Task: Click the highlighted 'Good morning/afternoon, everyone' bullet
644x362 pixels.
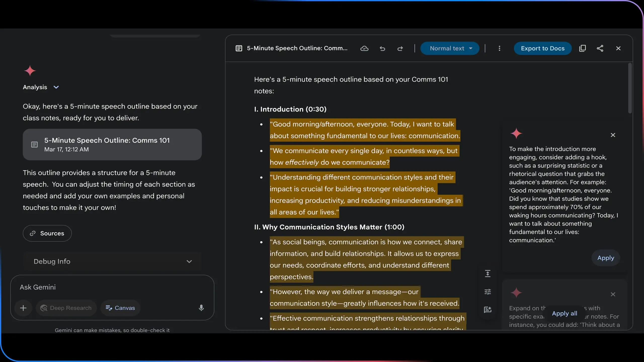Action: point(365,130)
